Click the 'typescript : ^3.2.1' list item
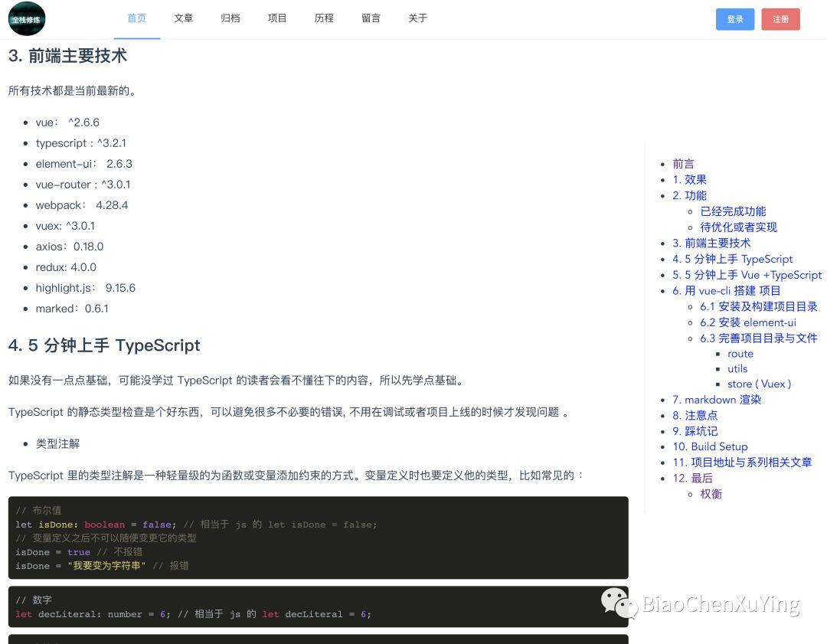Viewport: 827px width, 644px height. point(80,143)
